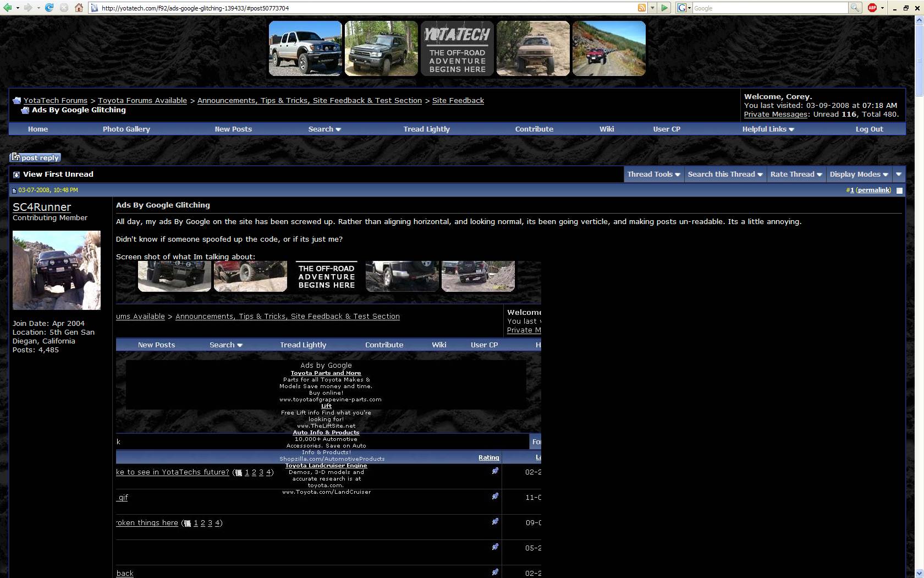Open the back history dropdown arrow

pos(18,8)
